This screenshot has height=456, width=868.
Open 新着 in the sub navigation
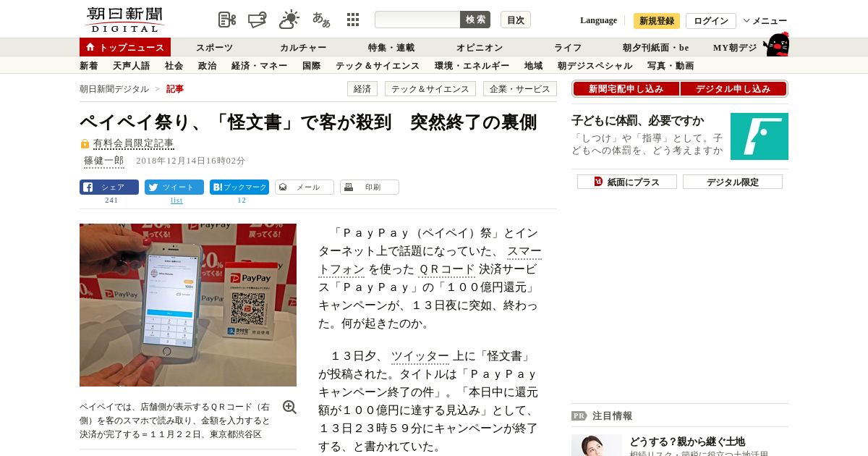click(x=89, y=66)
